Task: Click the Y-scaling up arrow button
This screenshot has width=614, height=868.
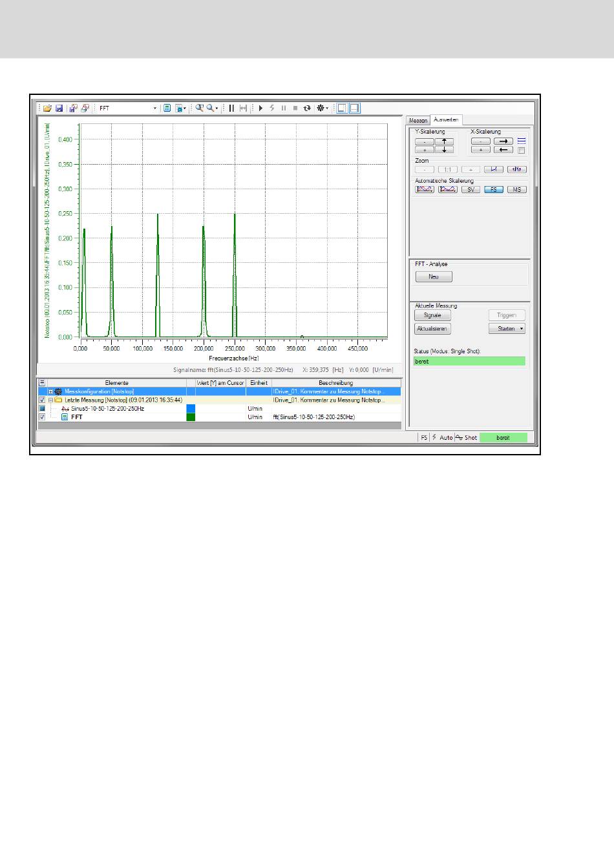Action: pos(444,141)
